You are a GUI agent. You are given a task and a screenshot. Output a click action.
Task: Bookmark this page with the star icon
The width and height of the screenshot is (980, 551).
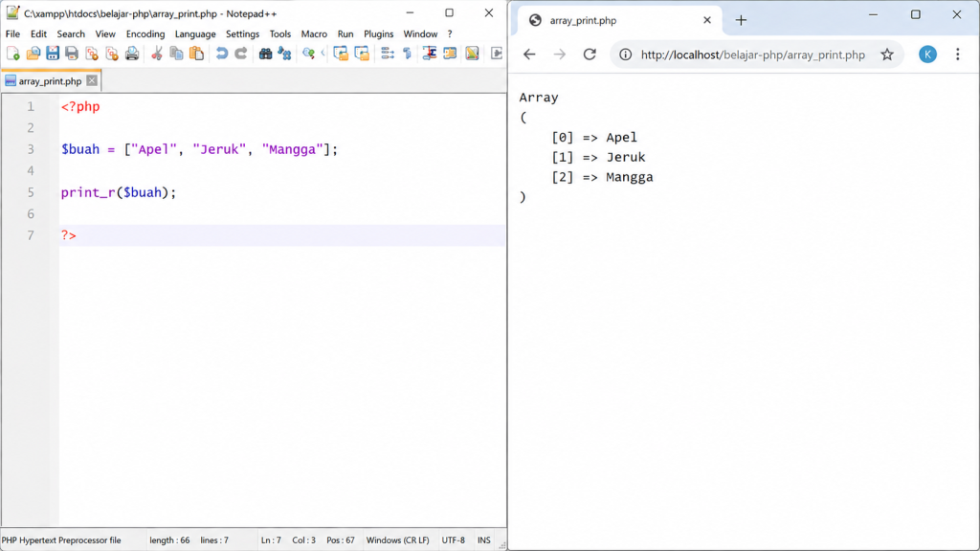pyautogui.click(x=887, y=55)
